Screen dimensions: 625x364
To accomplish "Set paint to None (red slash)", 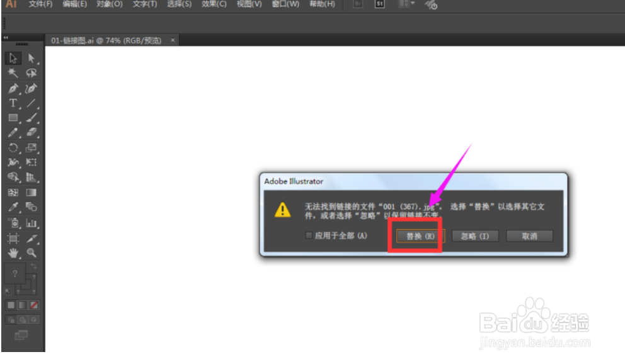I will 34,305.
